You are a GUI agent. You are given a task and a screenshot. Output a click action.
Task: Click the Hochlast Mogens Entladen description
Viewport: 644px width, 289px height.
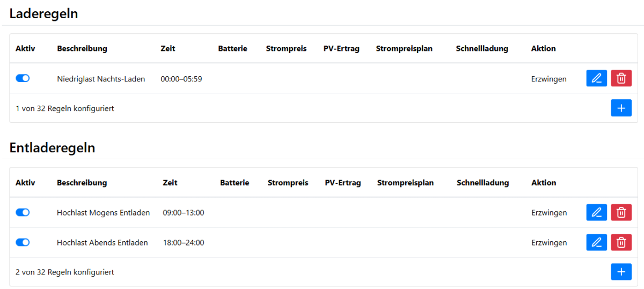103,212
